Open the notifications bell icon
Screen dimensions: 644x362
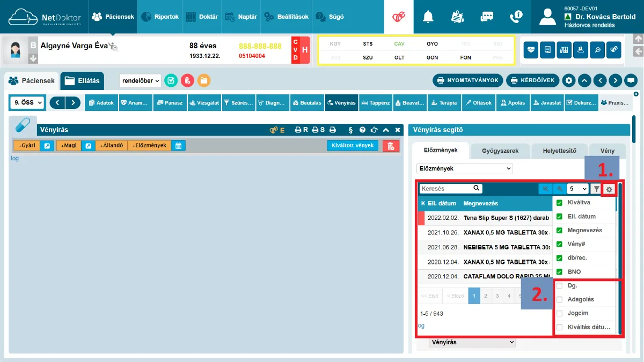click(428, 17)
